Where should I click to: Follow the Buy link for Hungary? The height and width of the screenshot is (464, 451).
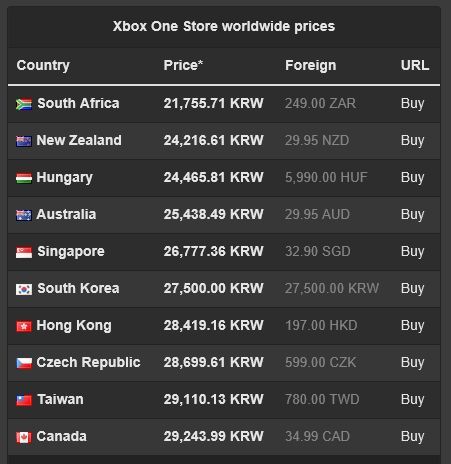coord(412,178)
